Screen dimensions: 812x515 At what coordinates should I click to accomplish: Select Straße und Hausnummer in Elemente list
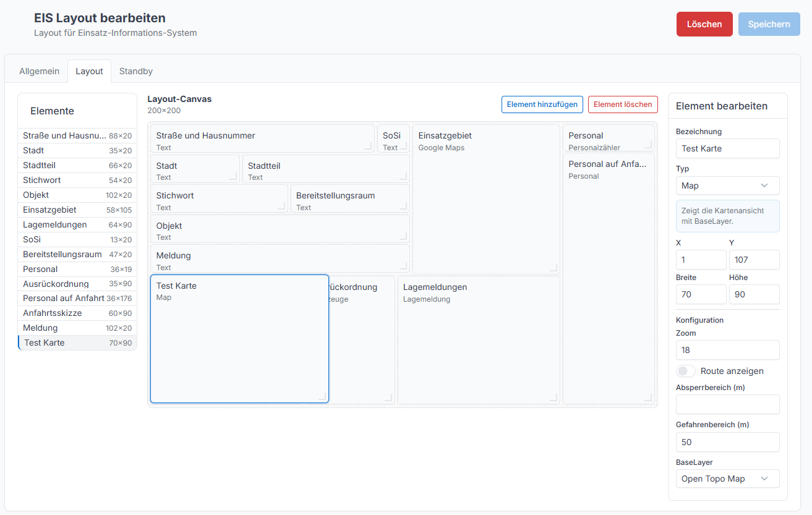point(77,135)
